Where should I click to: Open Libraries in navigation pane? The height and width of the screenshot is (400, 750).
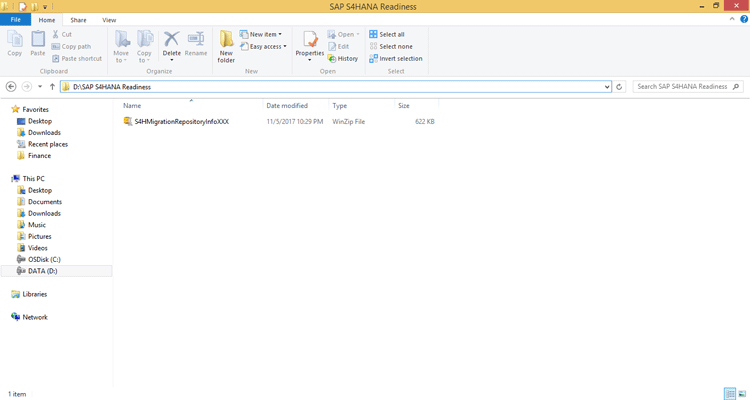[29, 294]
